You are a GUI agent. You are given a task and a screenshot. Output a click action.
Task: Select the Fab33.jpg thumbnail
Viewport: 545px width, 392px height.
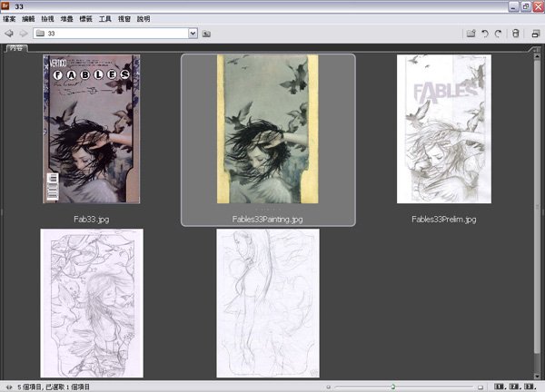click(x=91, y=129)
